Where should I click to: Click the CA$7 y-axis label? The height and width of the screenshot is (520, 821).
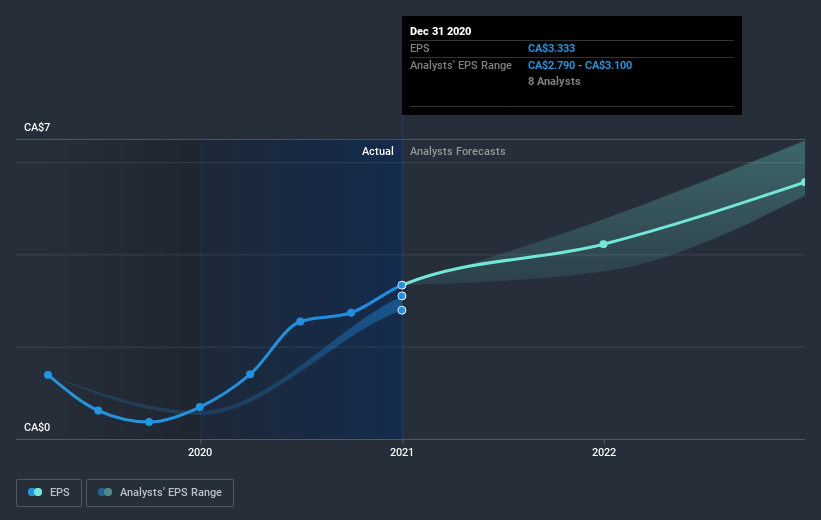pyautogui.click(x=37, y=127)
